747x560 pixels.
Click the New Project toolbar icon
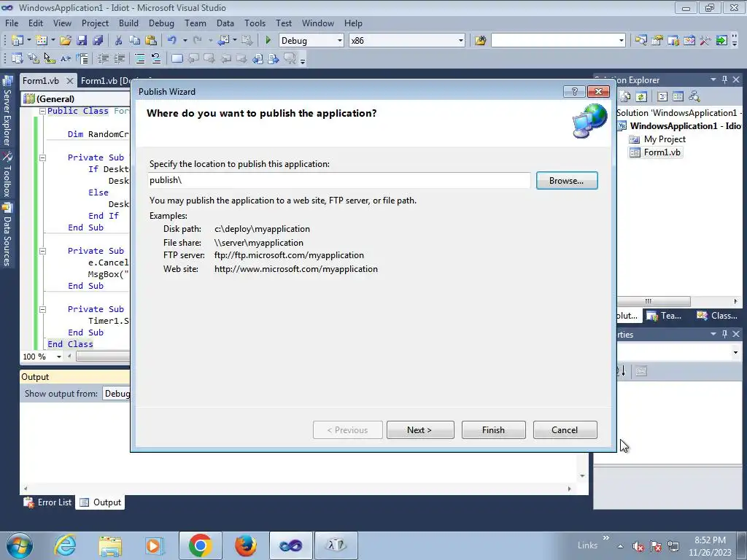pos(18,41)
